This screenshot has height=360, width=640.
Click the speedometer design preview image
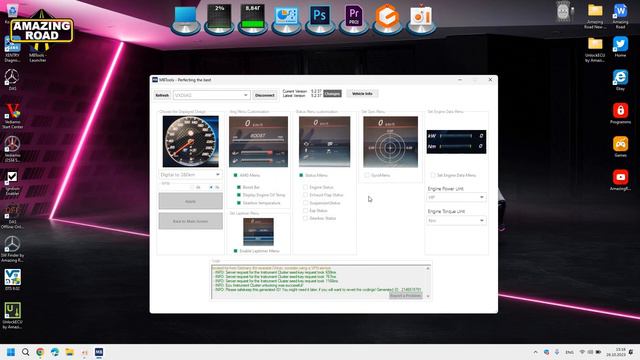coord(191,141)
